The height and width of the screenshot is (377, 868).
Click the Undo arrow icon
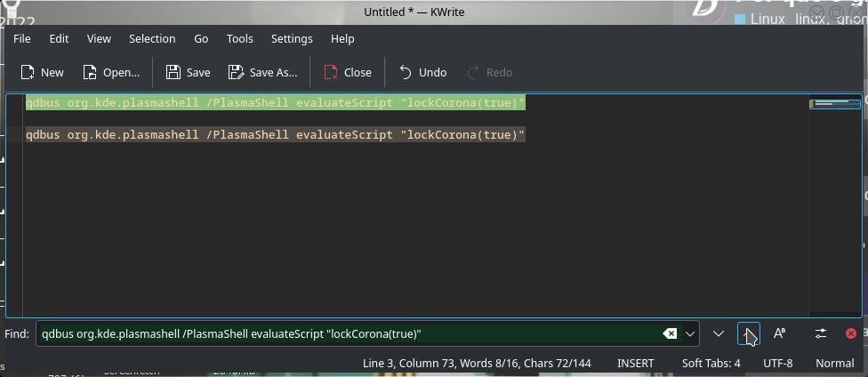[406, 73]
